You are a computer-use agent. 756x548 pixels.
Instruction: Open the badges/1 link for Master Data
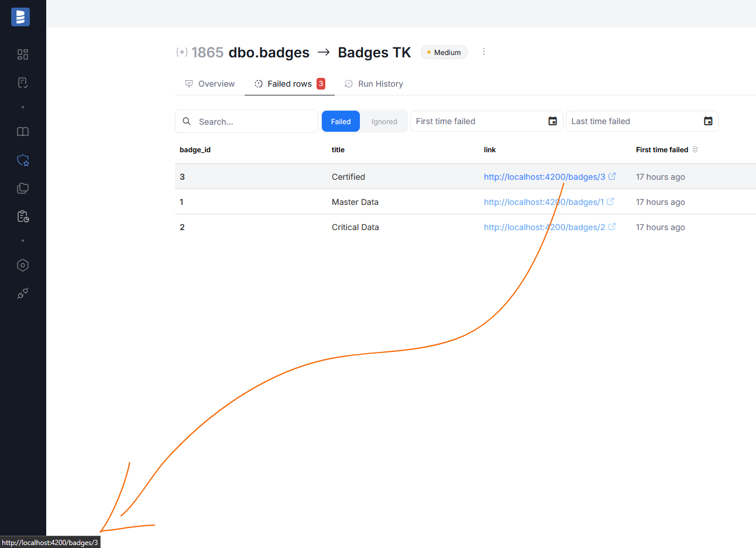point(544,202)
